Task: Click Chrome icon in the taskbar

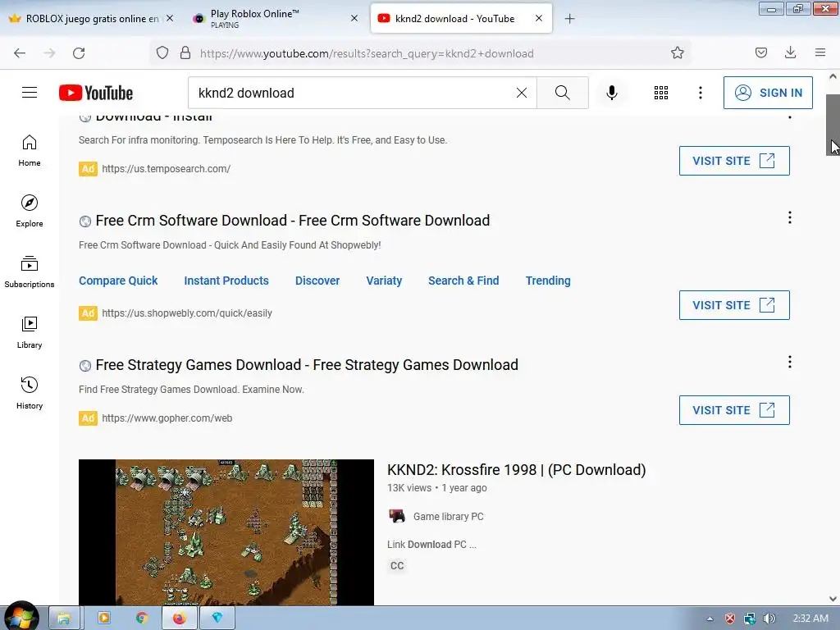Action: coord(141,619)
